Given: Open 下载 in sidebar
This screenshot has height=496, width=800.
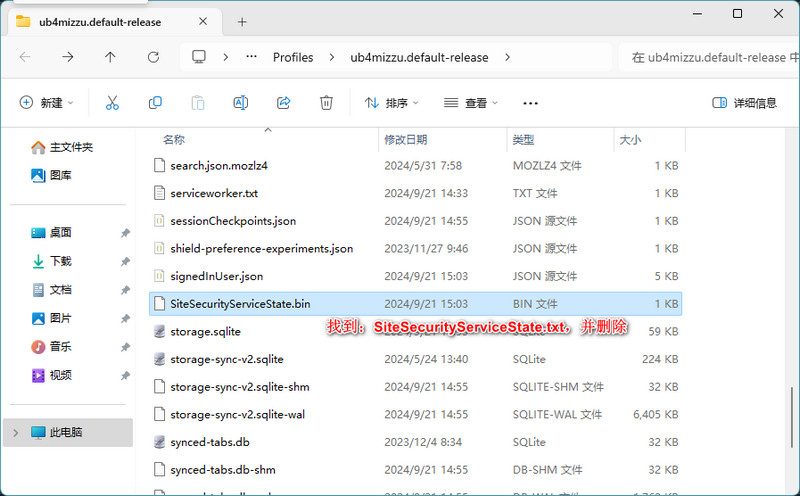Looking at the screenshot, I should 51,261.
